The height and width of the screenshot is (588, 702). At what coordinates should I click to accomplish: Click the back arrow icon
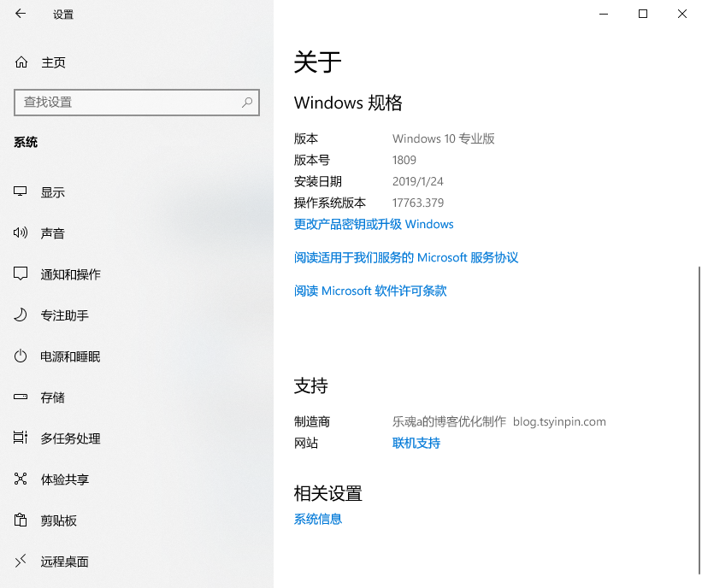pyautogui.click(x=21, y=14)
